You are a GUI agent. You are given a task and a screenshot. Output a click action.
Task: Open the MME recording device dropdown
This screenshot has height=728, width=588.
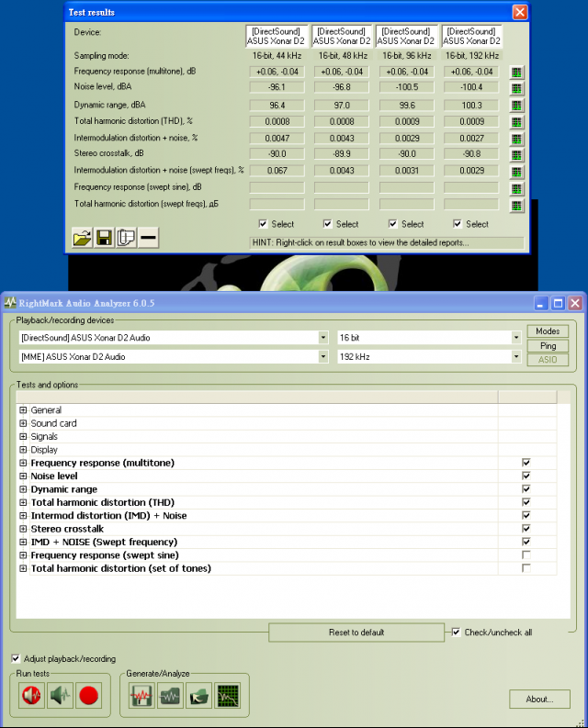point(323,356)
